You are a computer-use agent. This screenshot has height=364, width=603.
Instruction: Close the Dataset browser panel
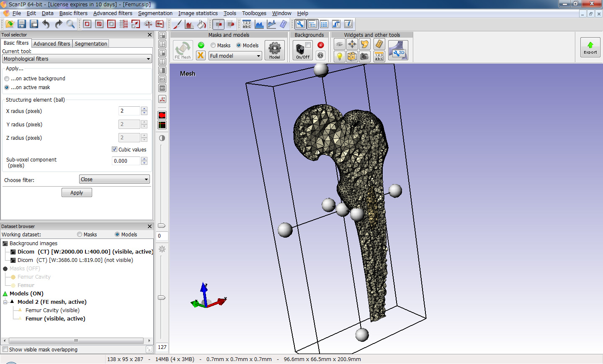coord(150,226)
